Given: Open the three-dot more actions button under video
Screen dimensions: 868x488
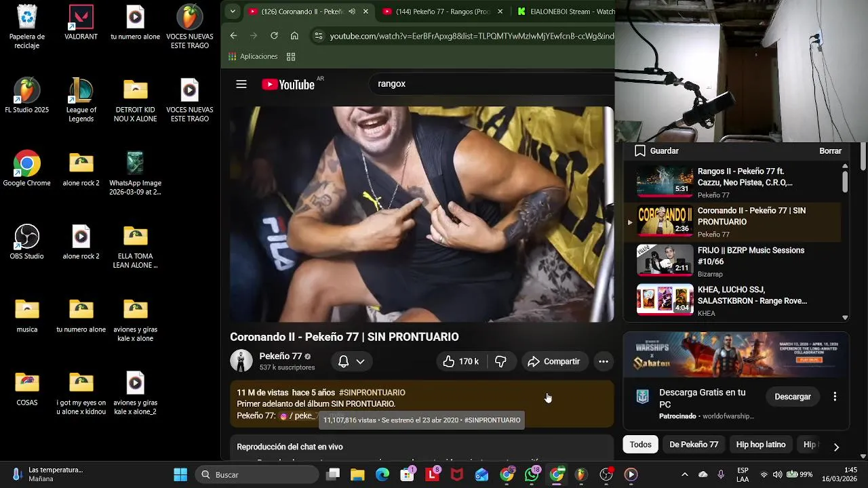Looking at the screenshot, I should (x=604, y=361).
